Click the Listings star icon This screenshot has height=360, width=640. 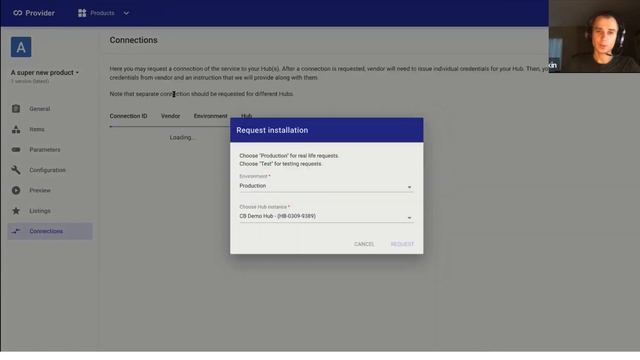(16, 211)
